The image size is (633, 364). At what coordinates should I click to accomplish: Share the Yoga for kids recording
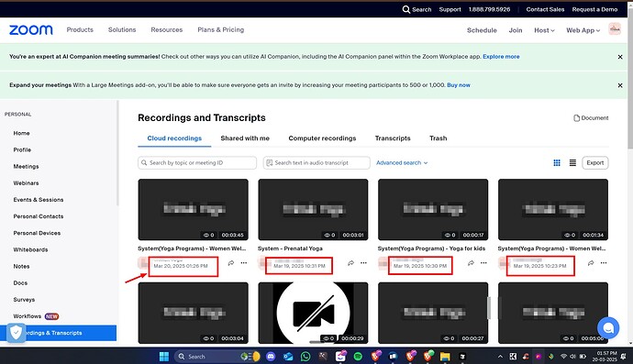471,263
